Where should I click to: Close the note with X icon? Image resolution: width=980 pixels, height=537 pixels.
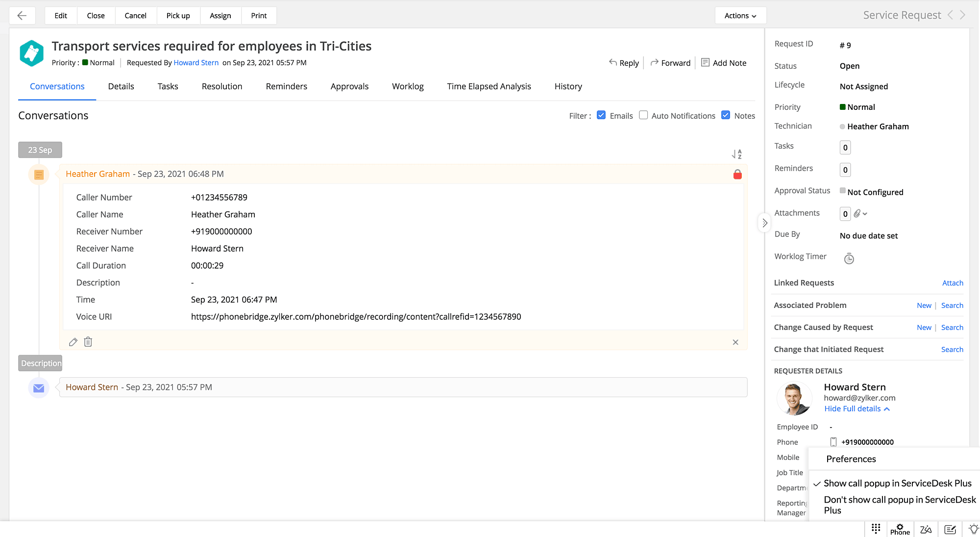pos(735,342)
